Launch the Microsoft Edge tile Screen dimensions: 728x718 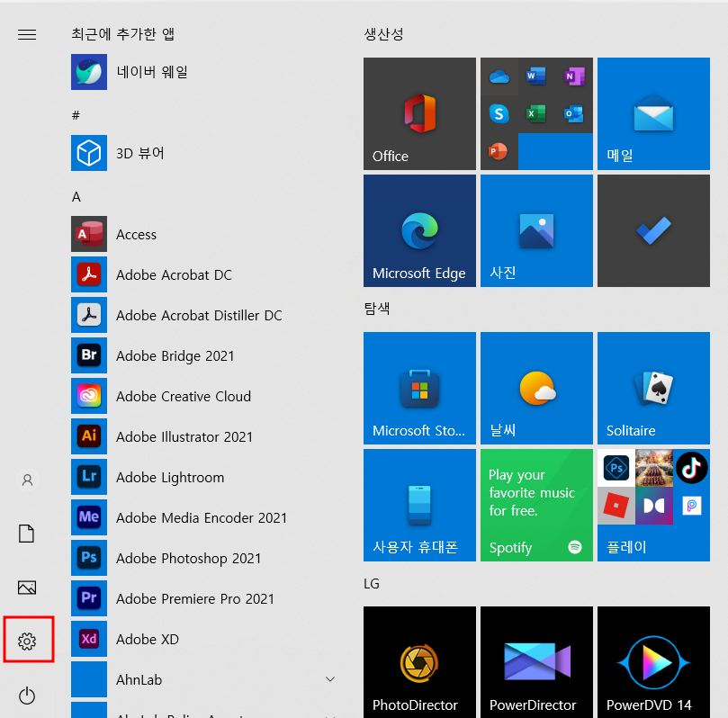419,230
